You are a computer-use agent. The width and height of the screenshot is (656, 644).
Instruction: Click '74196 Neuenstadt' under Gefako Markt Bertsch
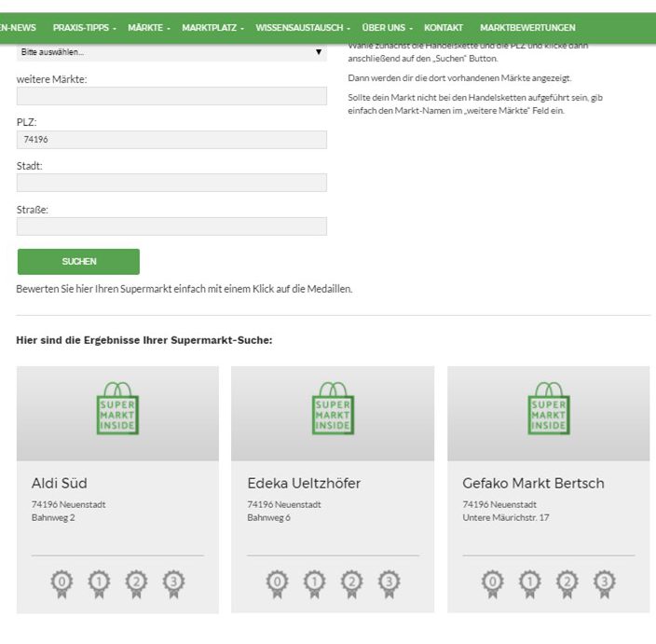pos(499,504)
